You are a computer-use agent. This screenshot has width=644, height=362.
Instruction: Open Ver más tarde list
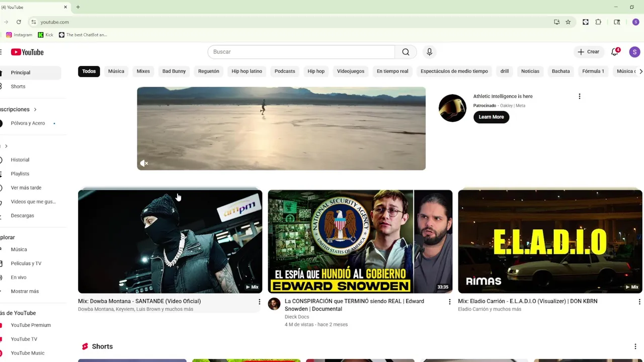click(30, 188)
